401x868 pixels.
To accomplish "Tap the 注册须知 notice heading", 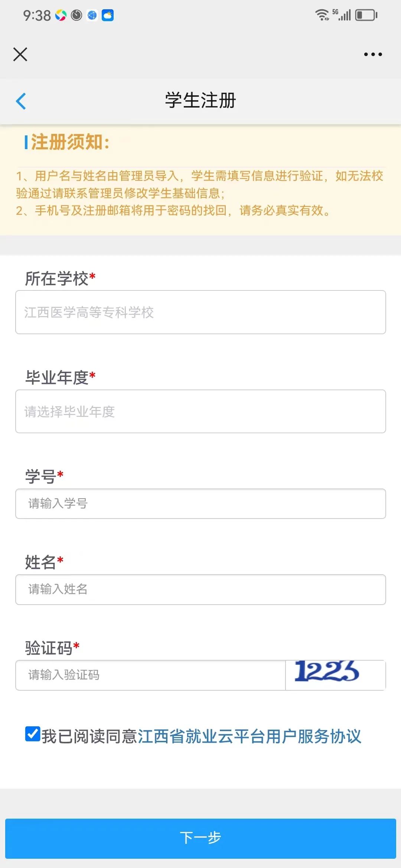I will click(70, 142).
